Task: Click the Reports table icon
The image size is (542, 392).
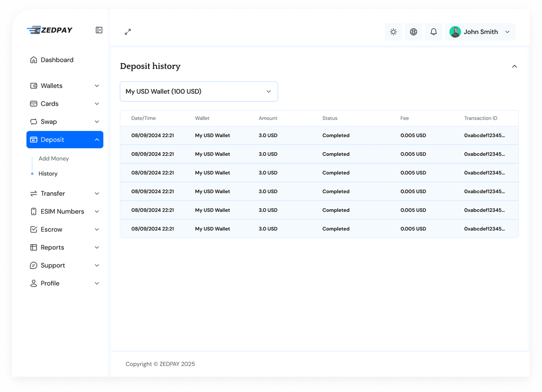Action: pos(34,248)
